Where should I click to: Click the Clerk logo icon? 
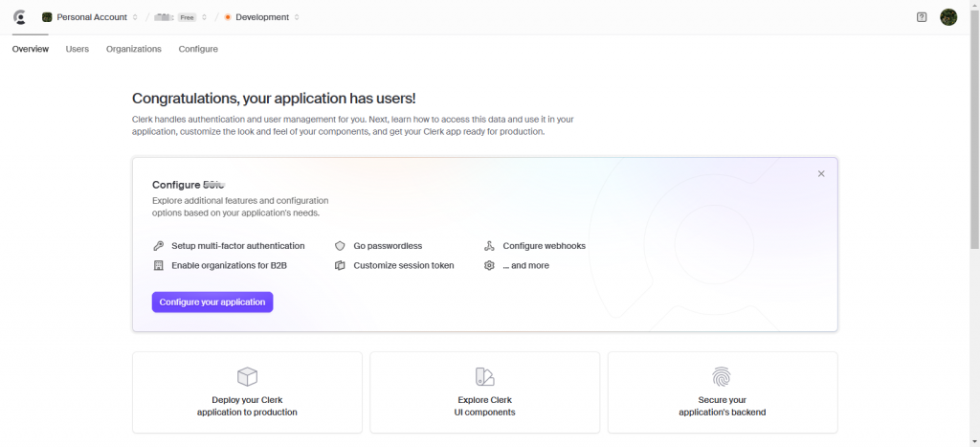click(19, 17)
